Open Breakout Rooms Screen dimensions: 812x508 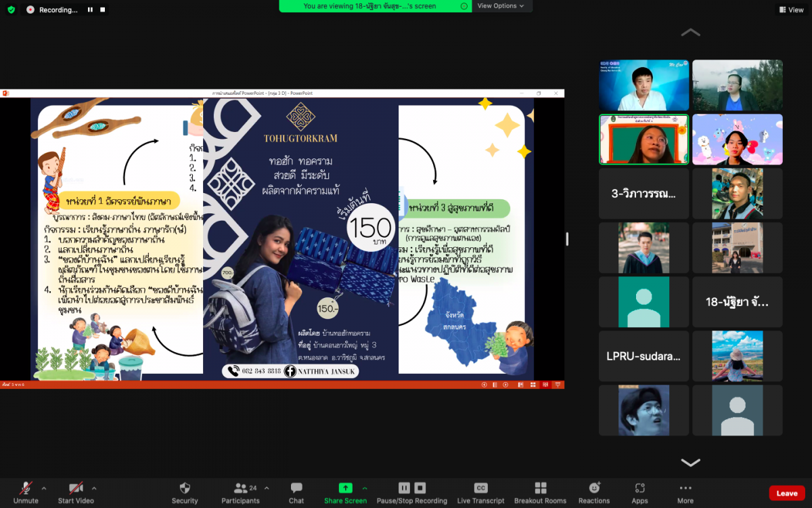click(x=540, y=488)
